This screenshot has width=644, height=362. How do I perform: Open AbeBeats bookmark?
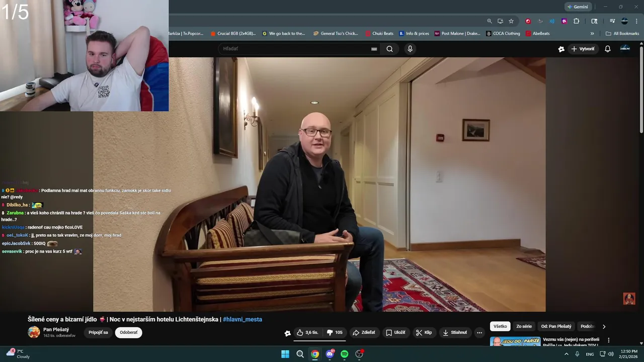[x=538, y=34]
